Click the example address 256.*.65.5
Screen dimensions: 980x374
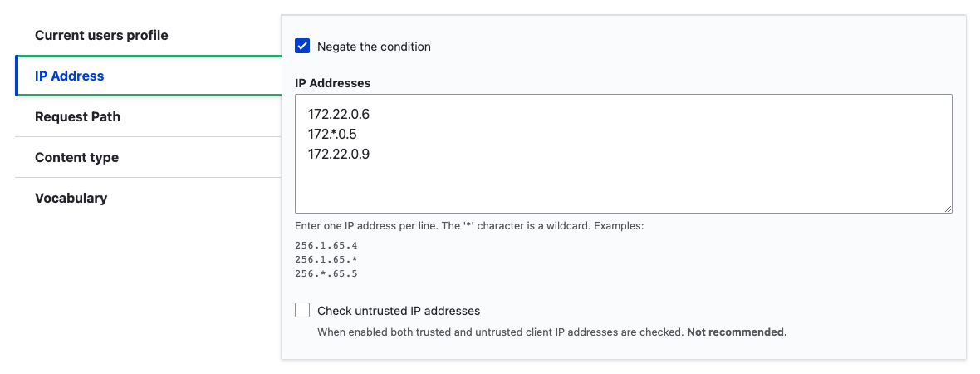point(326,273)
